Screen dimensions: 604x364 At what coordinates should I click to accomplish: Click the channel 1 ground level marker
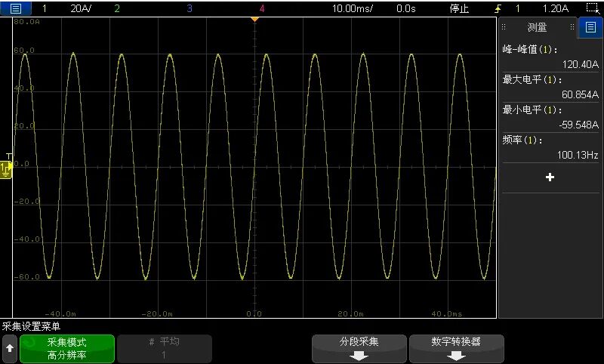click(6, 172)
